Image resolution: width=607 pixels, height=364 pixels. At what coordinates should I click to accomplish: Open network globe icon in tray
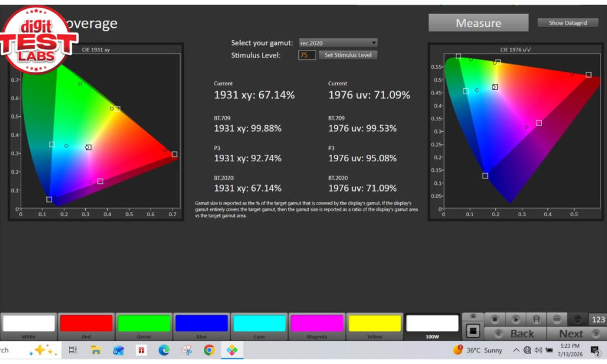click(527, 350)
